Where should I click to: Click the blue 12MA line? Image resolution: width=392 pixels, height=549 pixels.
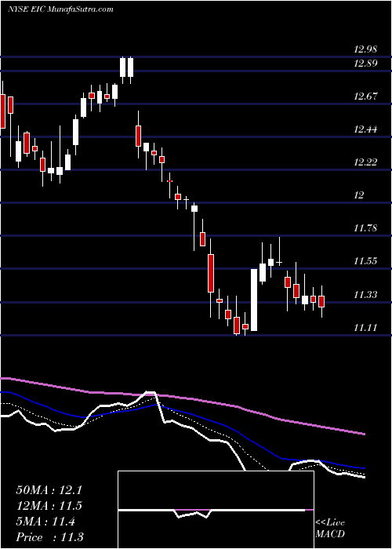coord(182,412)
